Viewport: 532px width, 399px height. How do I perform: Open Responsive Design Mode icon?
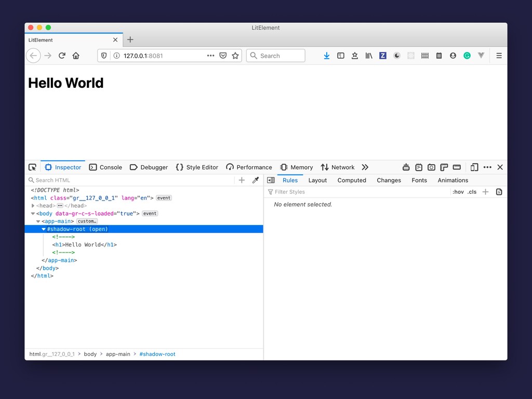pos(474,167)
